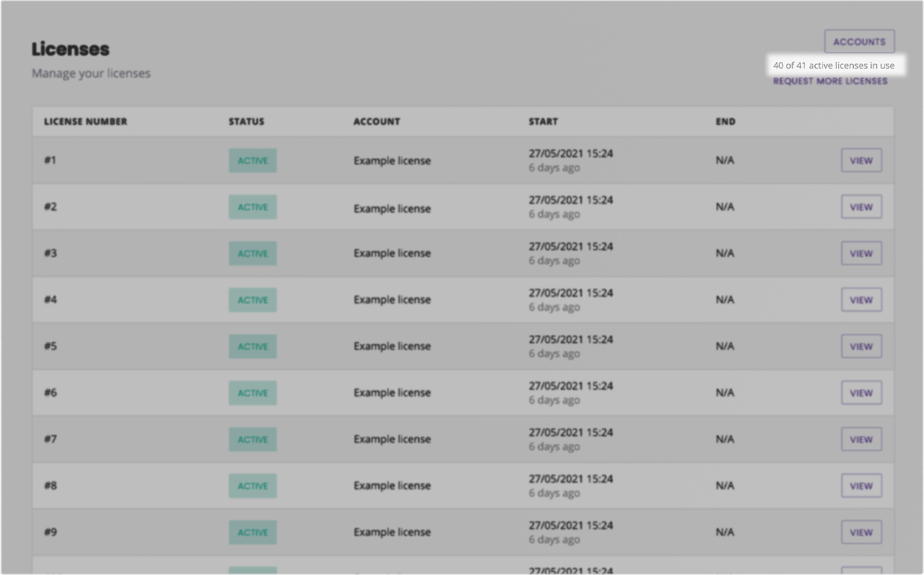View license #1 details

861,161
